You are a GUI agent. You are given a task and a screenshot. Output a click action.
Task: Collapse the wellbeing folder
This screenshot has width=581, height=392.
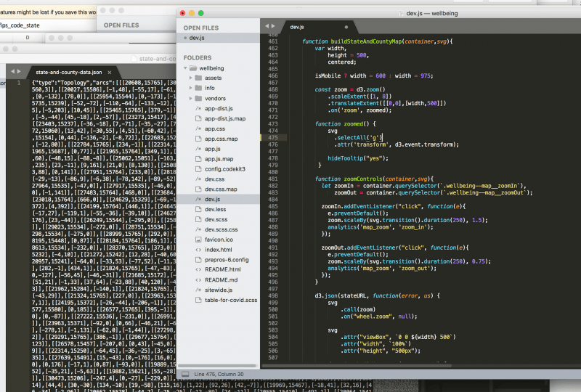(x=185, y=68)
